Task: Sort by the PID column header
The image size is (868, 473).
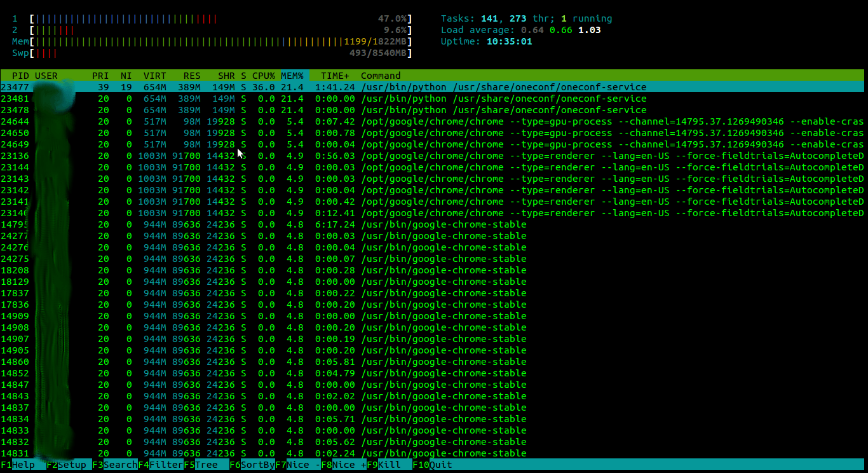Action: (x=20, y=76)
